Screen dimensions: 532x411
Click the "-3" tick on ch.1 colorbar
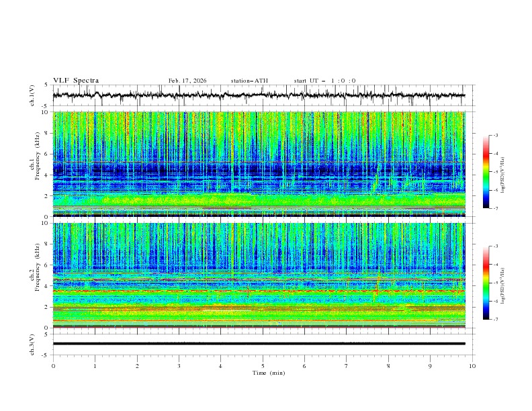click(x=496, y=135)
